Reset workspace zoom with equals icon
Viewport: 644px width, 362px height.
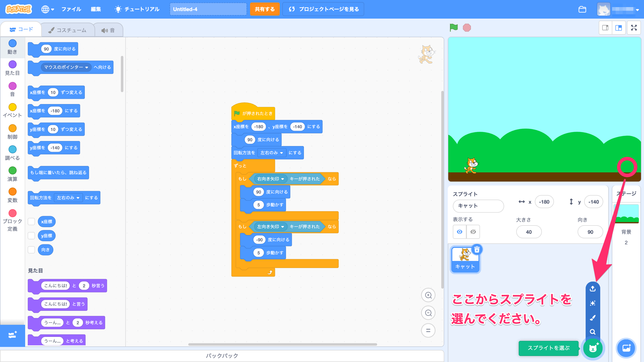pos(428,330)
